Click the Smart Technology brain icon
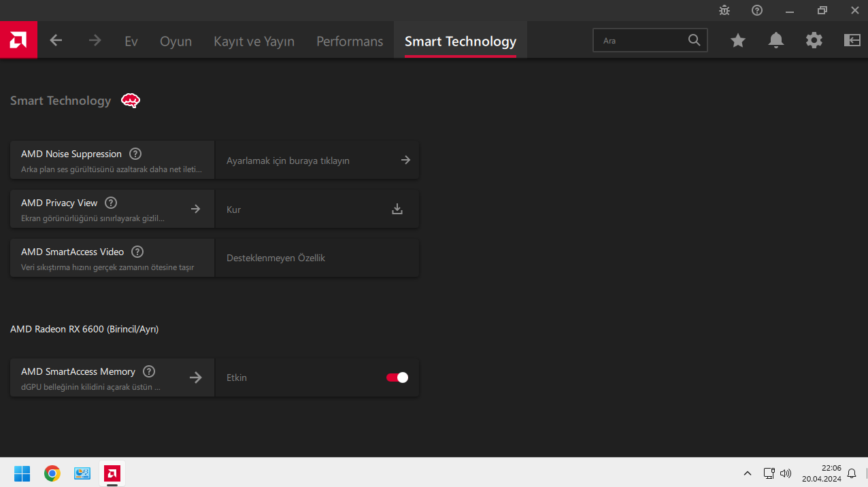Screen dimensions: 868x487 click(x=131, y=101)
